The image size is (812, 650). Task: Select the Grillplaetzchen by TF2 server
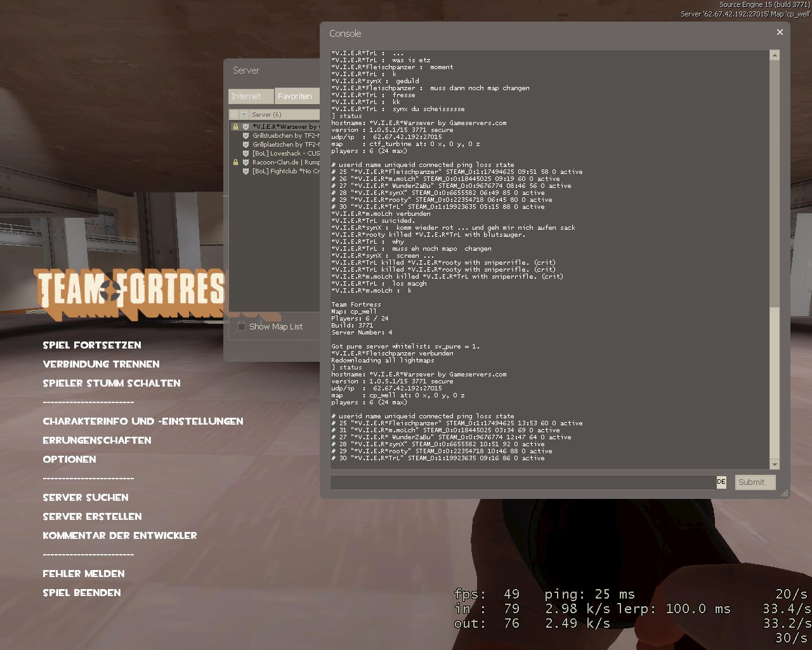(275, 144)
